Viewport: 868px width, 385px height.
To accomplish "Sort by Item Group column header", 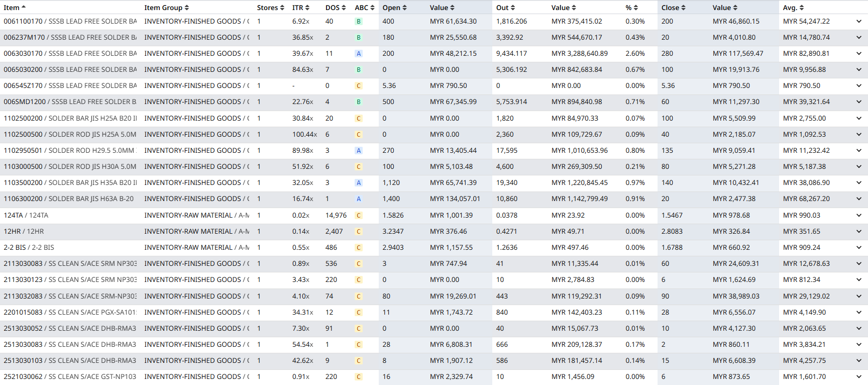I will pyautogui.click(x=166, y=8).
